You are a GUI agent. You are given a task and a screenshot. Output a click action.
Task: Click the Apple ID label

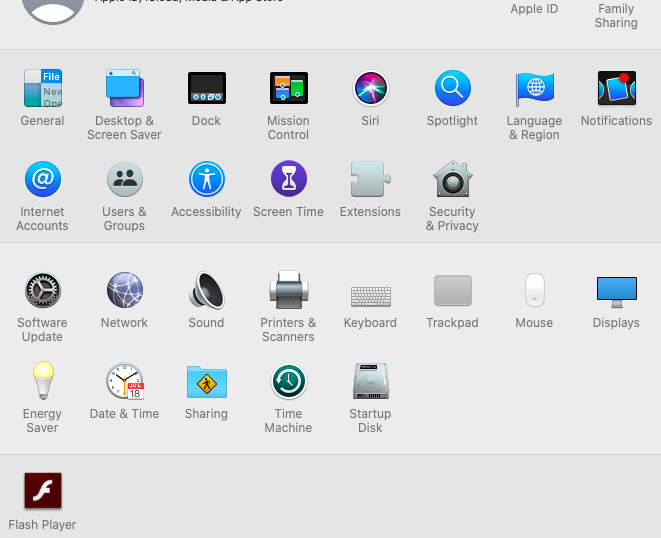534,8
